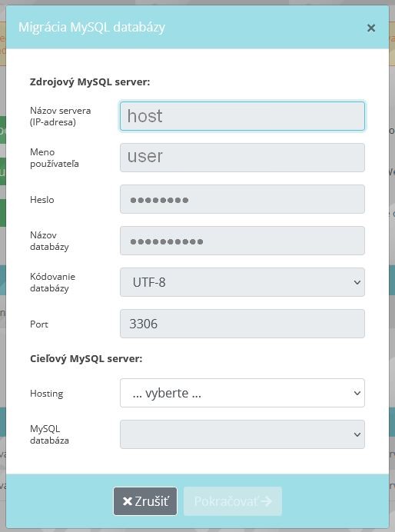
Task: Click the Port field showing 3306
Action: coord(242,324)
